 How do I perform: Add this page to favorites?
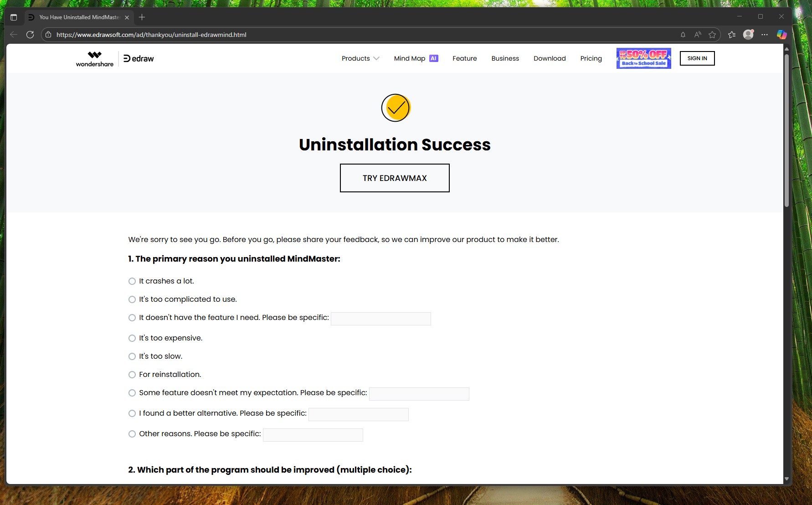pyautogui.click(x=712, y=35)
